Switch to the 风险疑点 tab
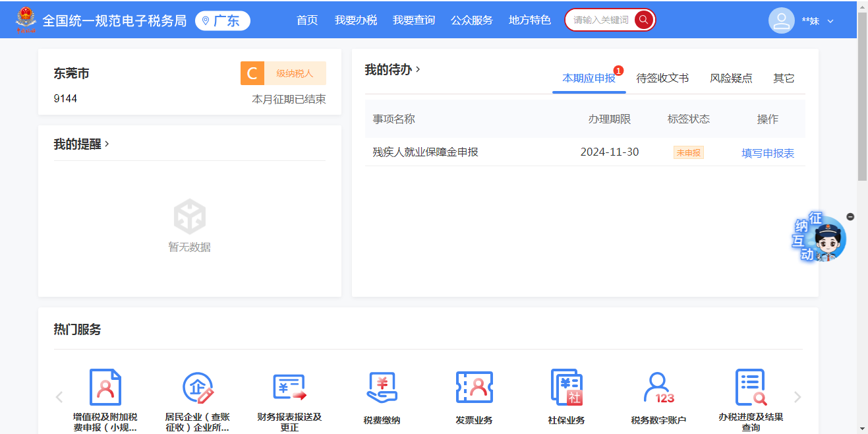The image size is (868, 434). (x=731, y=78)
